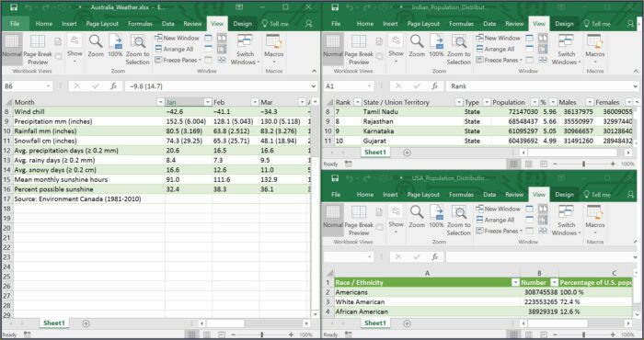The height and width of the screenshot is (340, 644).
Task: Open File tab in Indian_Population window
Action: [x=336, y=24]
